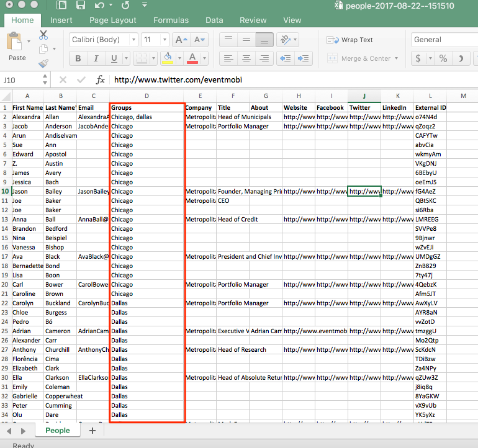Expand the Copy options arrow
Screen dimensions: 478x448
(54, 49)
